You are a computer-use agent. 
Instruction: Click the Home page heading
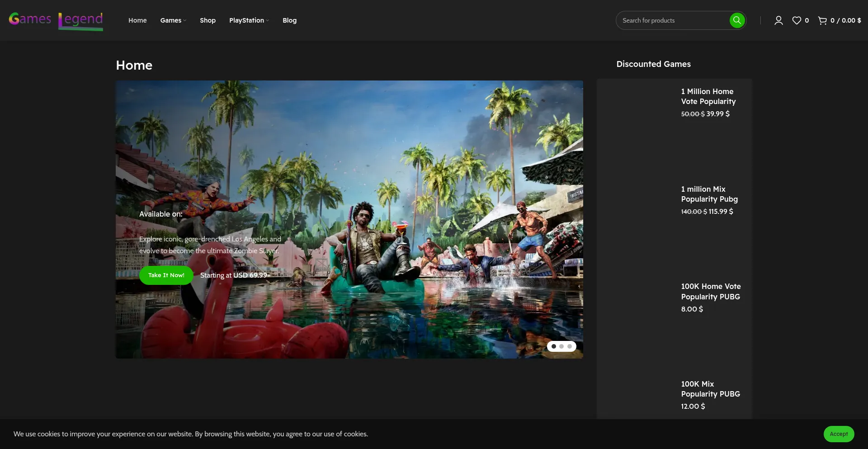(134, 66)
